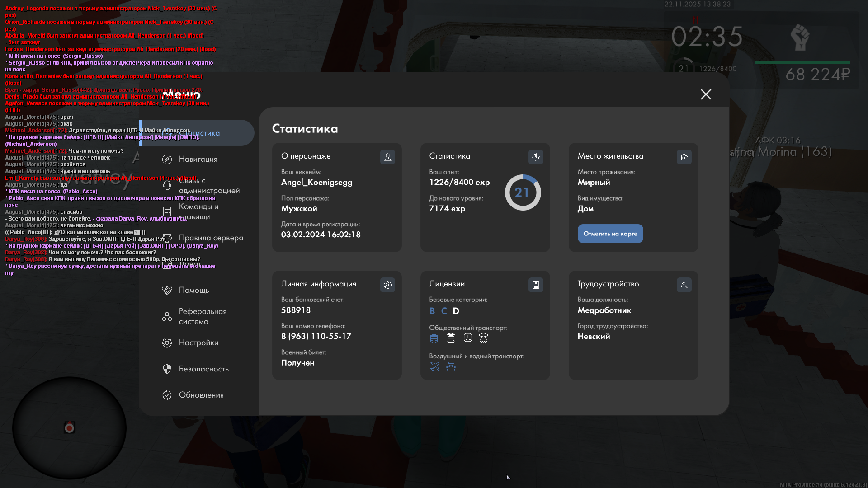Open Реферальная система section

pos(202,316)
